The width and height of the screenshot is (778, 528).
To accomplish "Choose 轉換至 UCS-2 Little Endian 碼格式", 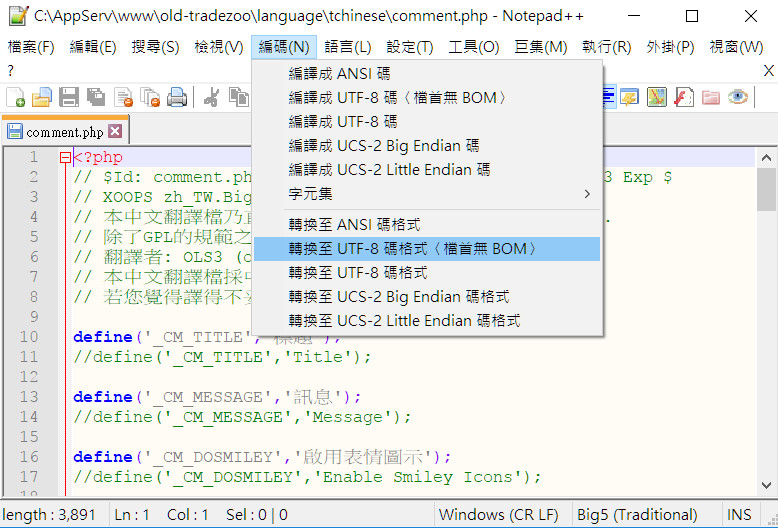I will tap(427, 320).
